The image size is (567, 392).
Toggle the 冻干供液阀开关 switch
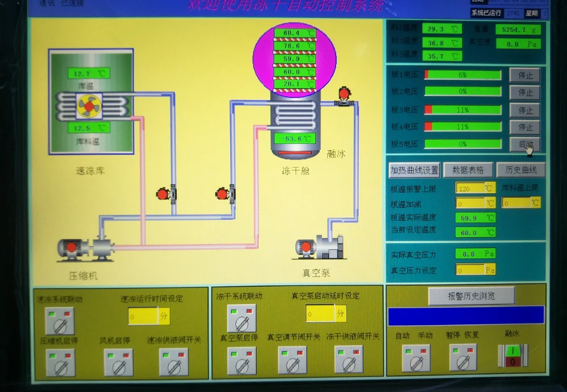click(x=349, y=359)
